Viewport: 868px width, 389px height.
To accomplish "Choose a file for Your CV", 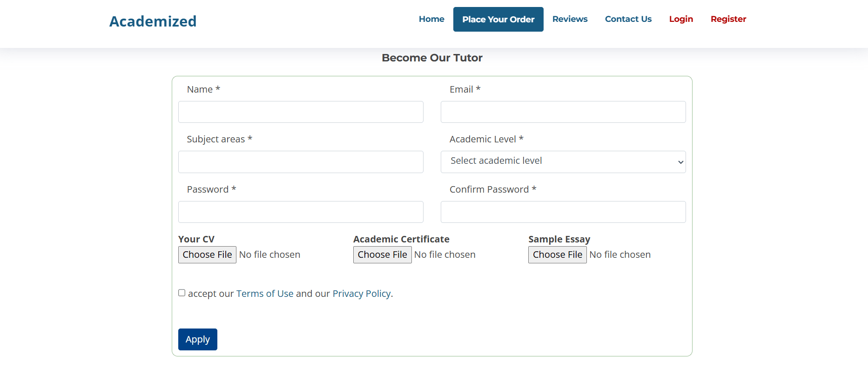I will (x=207, y=255).
